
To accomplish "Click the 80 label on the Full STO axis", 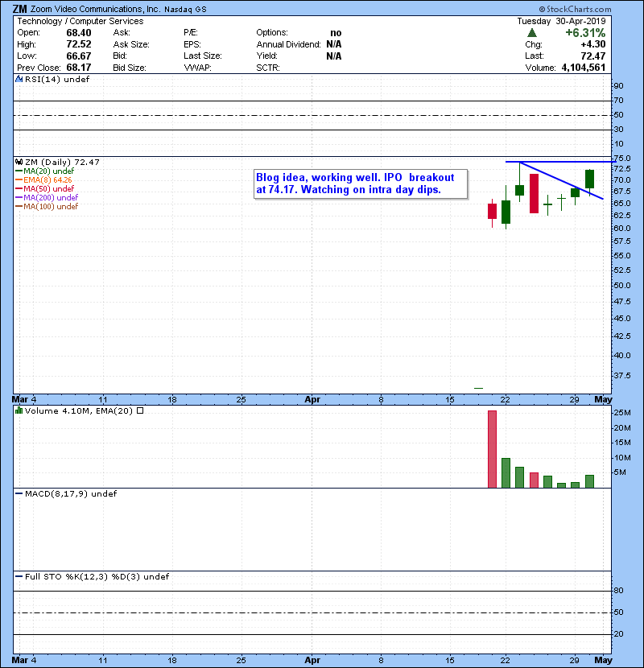I will click(x=618, y=591).
